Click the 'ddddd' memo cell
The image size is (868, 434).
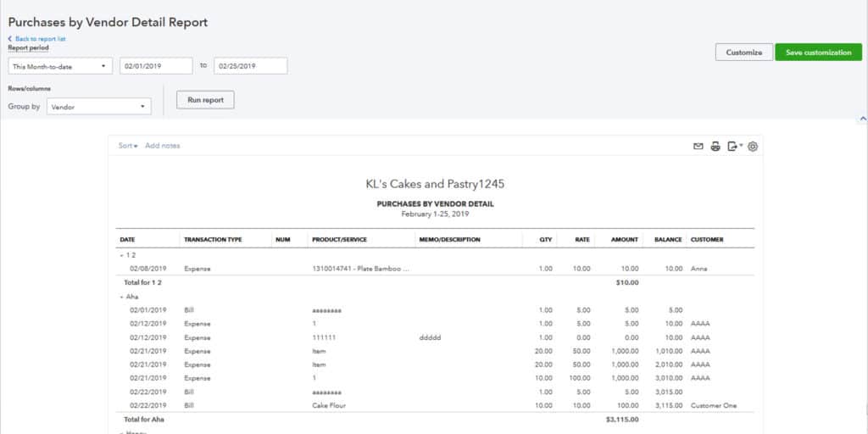[431, 337]
